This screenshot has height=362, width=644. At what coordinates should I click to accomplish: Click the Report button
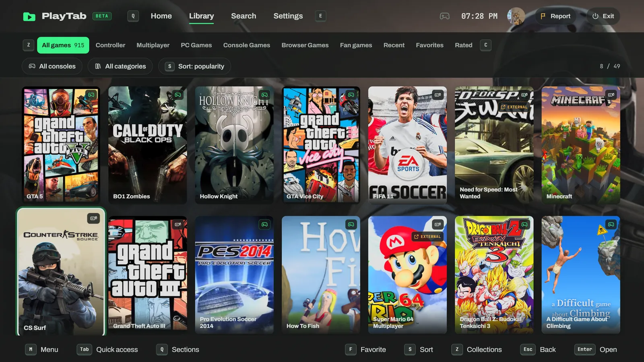[x=555, y=16]
